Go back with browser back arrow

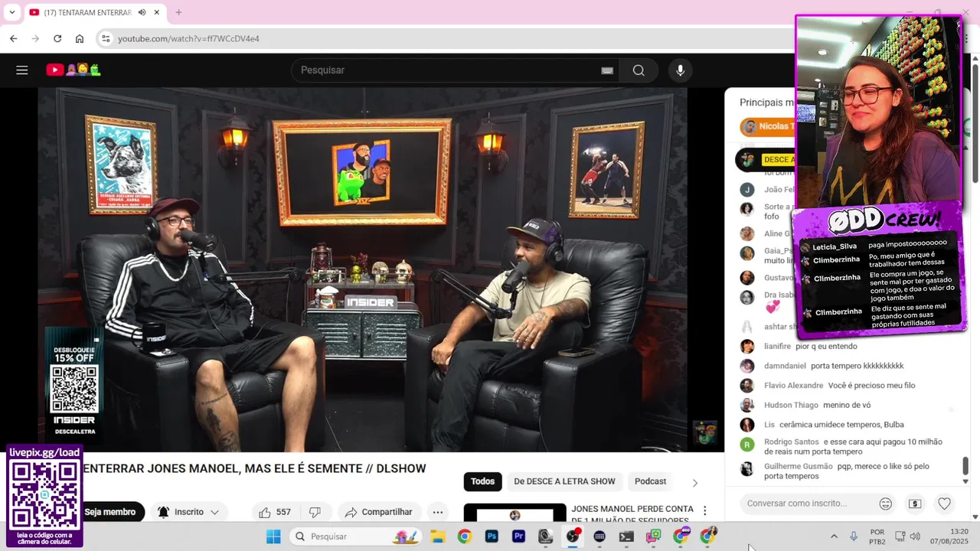pyautogui.click(x=13, y=38)
